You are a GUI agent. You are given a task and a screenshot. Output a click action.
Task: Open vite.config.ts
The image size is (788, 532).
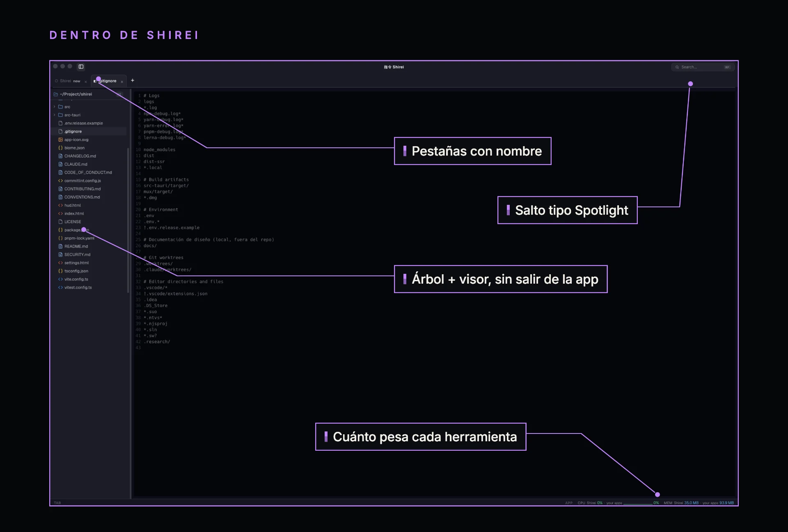coord(76,279)
